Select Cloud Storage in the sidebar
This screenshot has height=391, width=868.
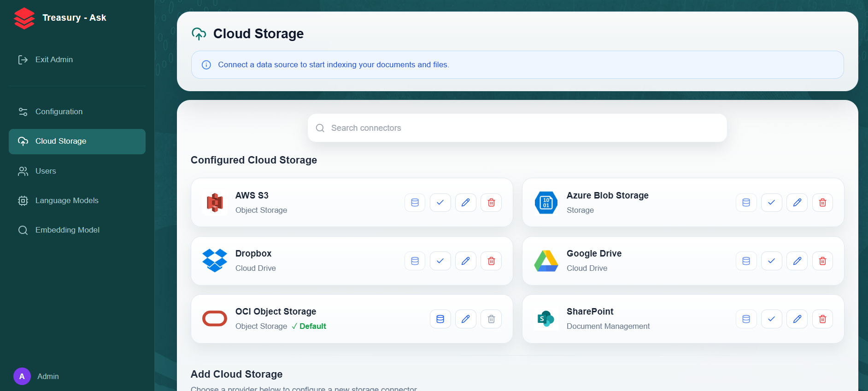pyautogui.click(x=77, y=141)
